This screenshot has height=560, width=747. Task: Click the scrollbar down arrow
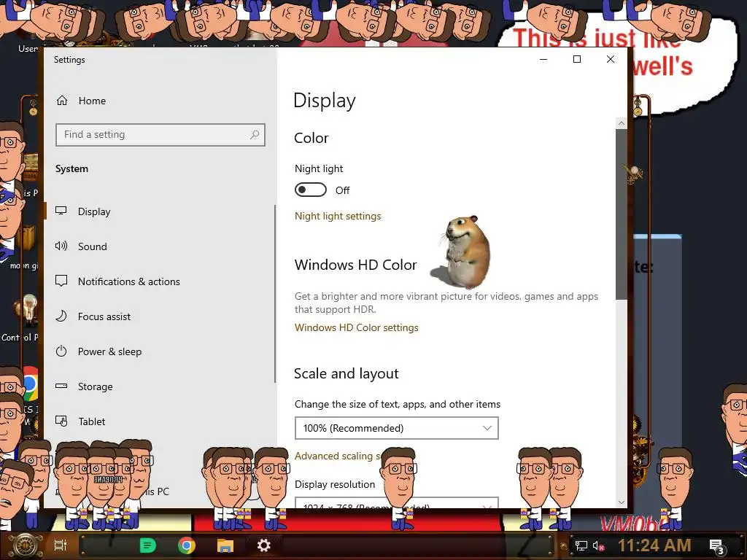point(622,502)
